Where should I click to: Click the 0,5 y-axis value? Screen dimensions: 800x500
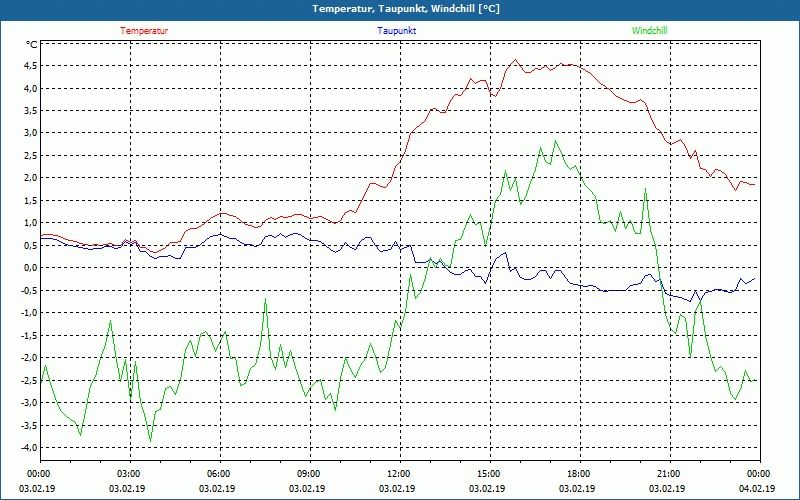[30, 245]
